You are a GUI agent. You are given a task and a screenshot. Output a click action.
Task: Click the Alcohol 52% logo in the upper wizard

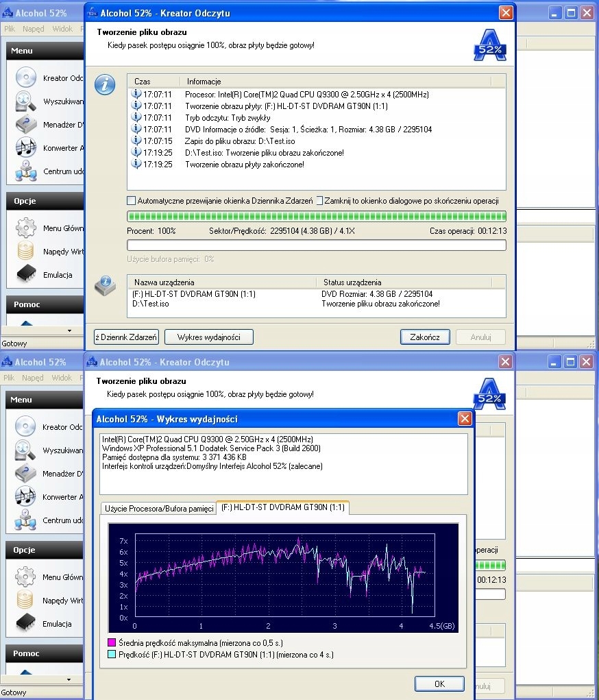[490, 45]
